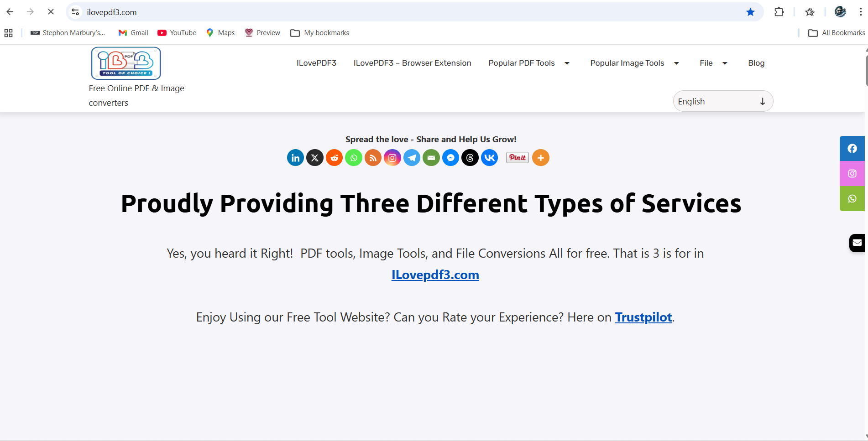Viewport: 868px width, 441px height.
Task: Bookmark star in the address bar
Action: point(750,12)
